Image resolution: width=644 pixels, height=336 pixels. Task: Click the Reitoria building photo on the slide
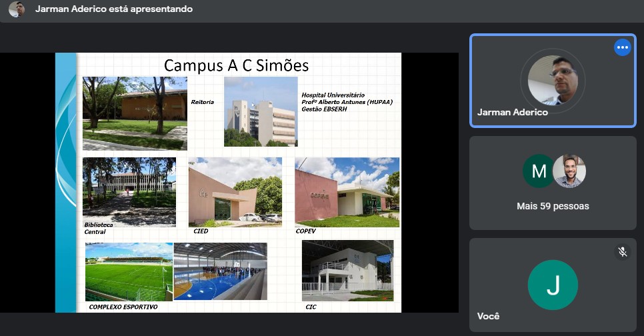coord(135,113)
